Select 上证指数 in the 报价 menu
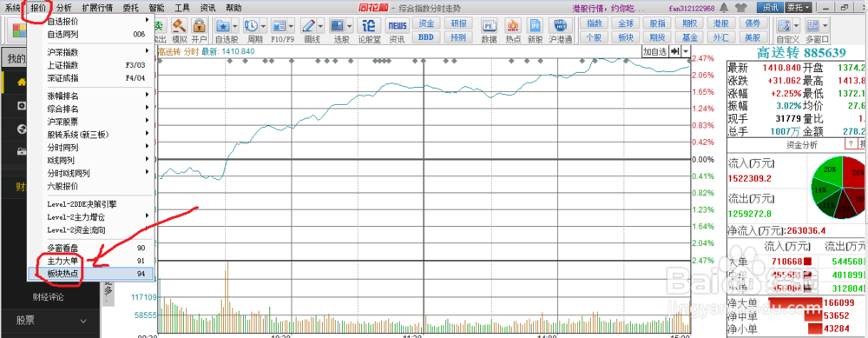The height and width of the screenshot is (338, 868). (x=91, y=65)
